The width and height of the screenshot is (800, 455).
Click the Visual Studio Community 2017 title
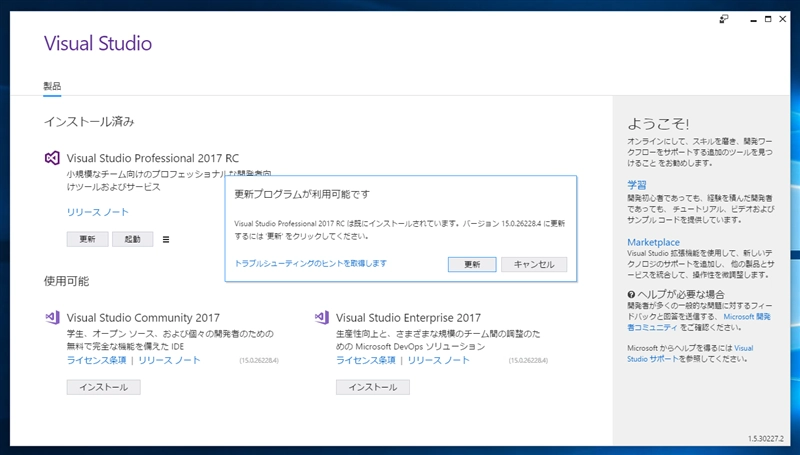pos(143,318)
